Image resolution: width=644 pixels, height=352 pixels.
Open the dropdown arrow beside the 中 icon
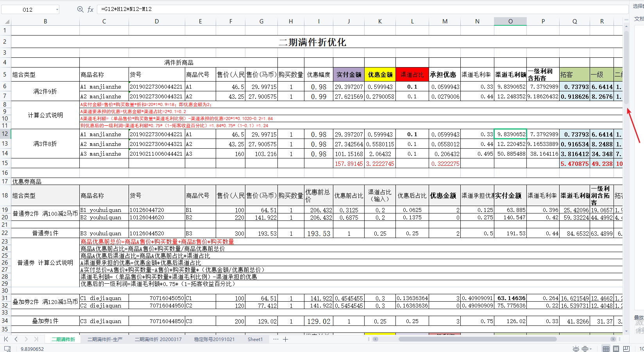591,349
